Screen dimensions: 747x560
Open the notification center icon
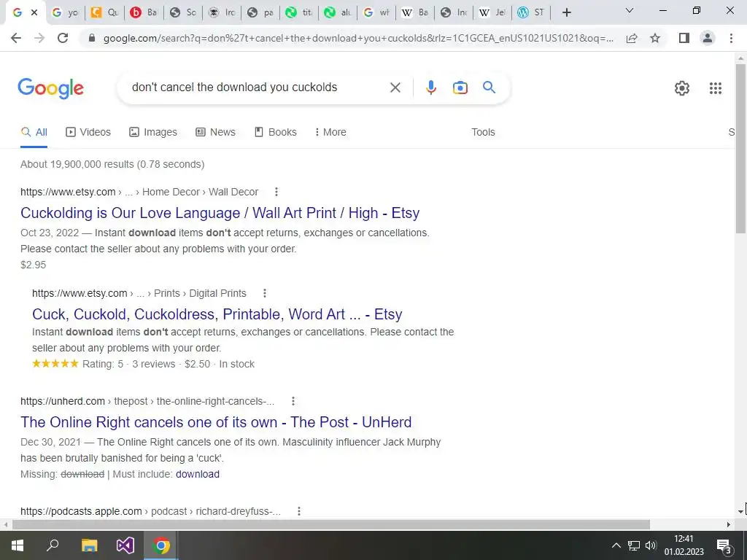click(x=724, y=545)
